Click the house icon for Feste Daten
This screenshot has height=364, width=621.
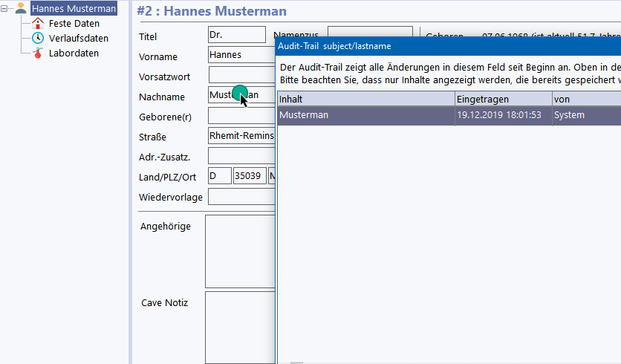coord(37,24)
